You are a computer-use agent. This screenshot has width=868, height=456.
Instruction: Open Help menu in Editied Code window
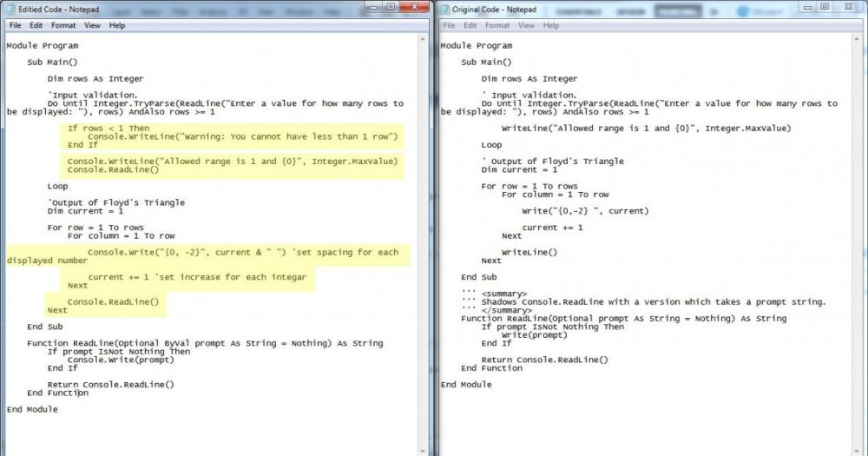(x=116, y=25)
